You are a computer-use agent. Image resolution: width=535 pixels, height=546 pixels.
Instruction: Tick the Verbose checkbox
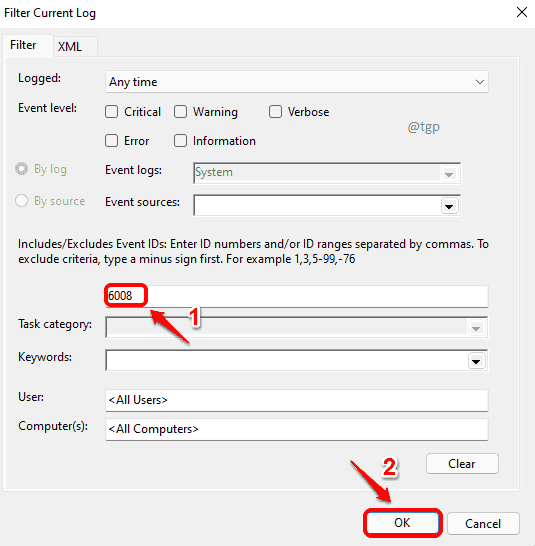point(275,112)
